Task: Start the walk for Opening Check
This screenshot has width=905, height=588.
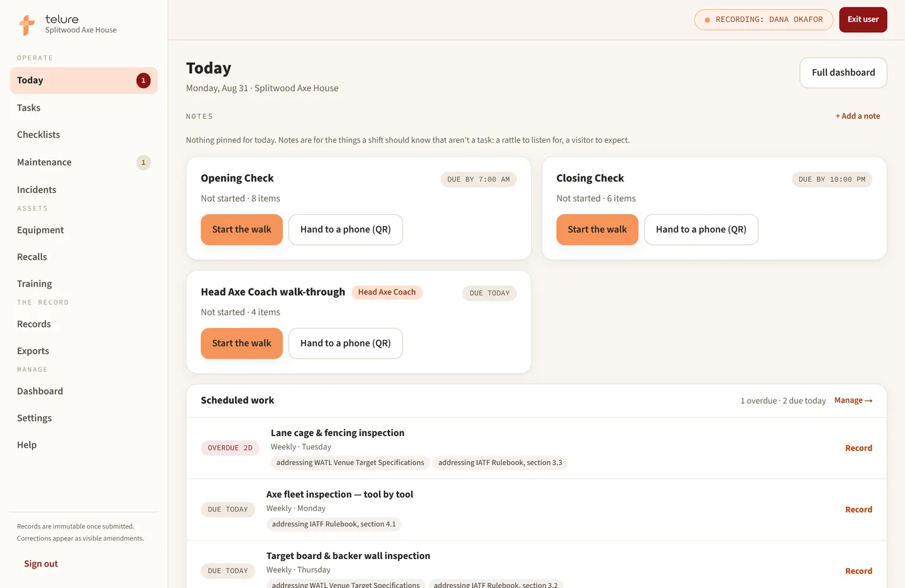Action: pos(242,230)
